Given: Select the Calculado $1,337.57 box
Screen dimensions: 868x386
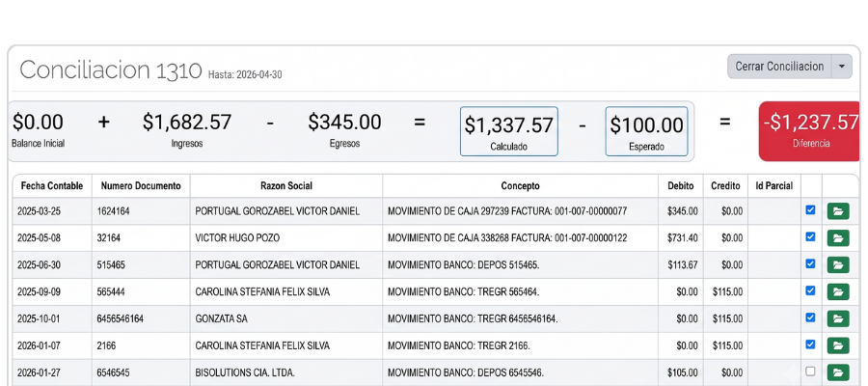Looking at the screenshot, I should 508,131.
